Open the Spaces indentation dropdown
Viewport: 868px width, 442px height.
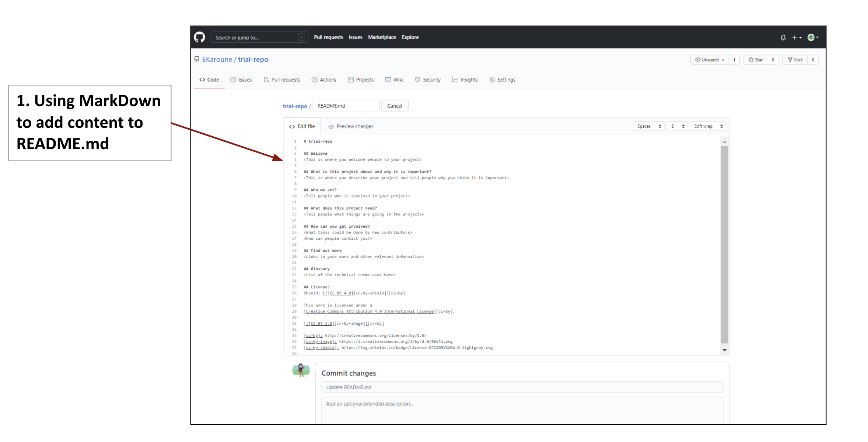648,126
